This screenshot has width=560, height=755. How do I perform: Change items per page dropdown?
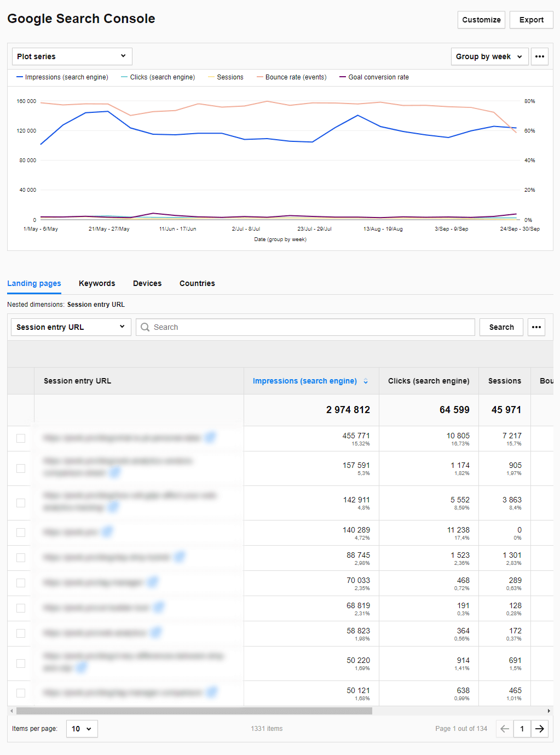(x=82, y=729)
